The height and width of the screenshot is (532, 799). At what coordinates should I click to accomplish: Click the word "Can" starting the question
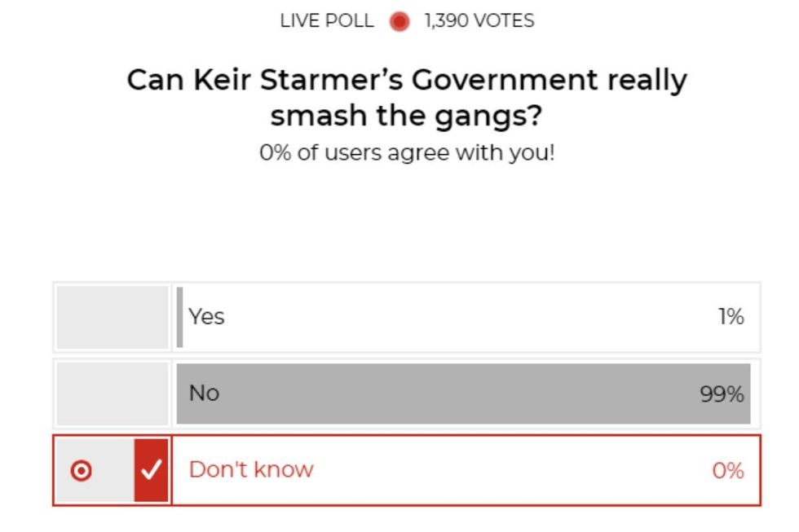tap(155, 80)
